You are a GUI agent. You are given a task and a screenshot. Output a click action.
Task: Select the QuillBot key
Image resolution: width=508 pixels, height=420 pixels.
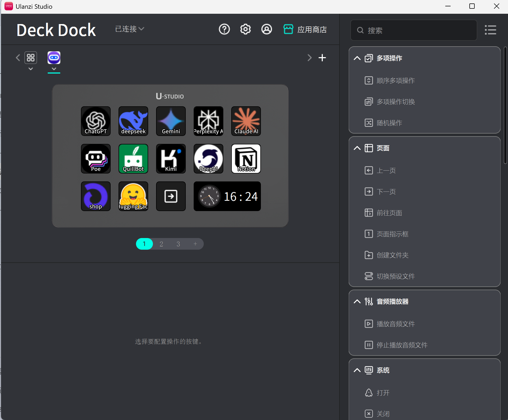tap(133, 158)
